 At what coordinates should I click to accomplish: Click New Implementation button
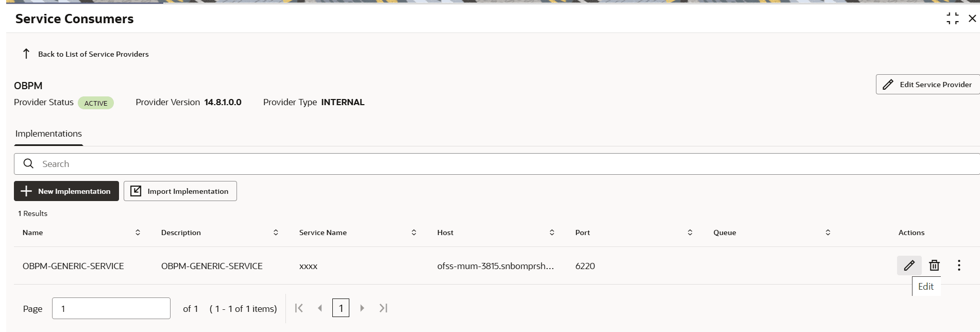tap(66, 191)
